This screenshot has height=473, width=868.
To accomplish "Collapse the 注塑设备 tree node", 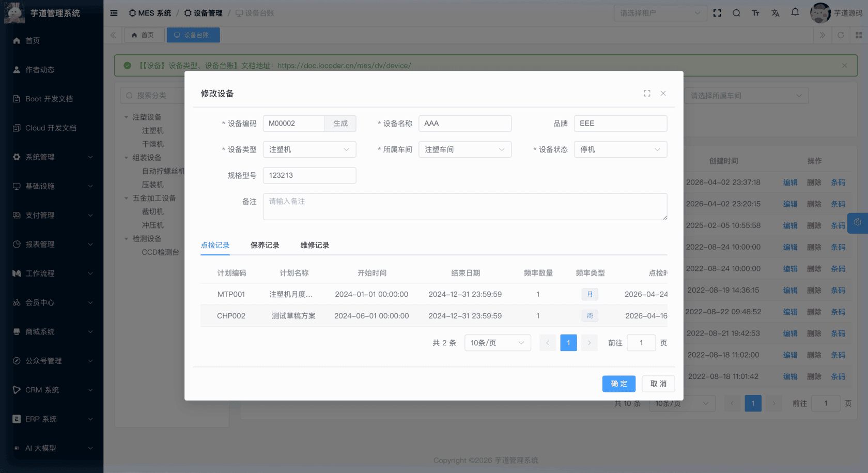I will tap(126, 117).
